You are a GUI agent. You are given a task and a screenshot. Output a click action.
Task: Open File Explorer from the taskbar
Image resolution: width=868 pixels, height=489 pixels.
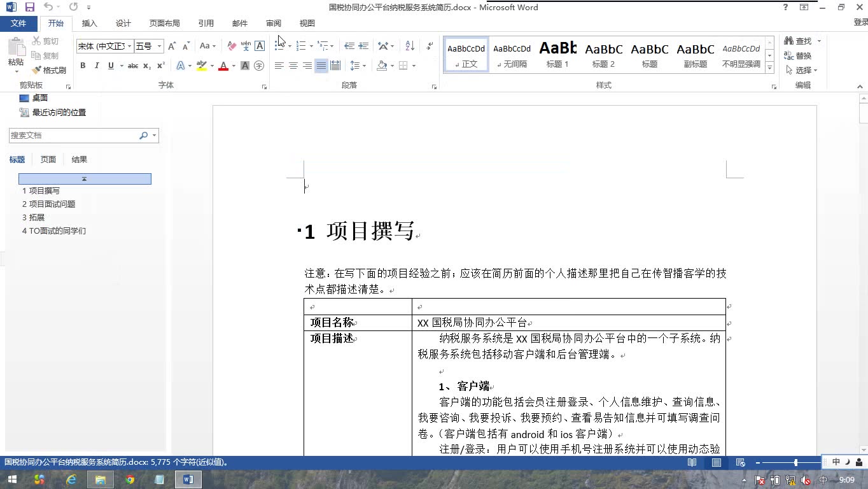click(101, 479)
